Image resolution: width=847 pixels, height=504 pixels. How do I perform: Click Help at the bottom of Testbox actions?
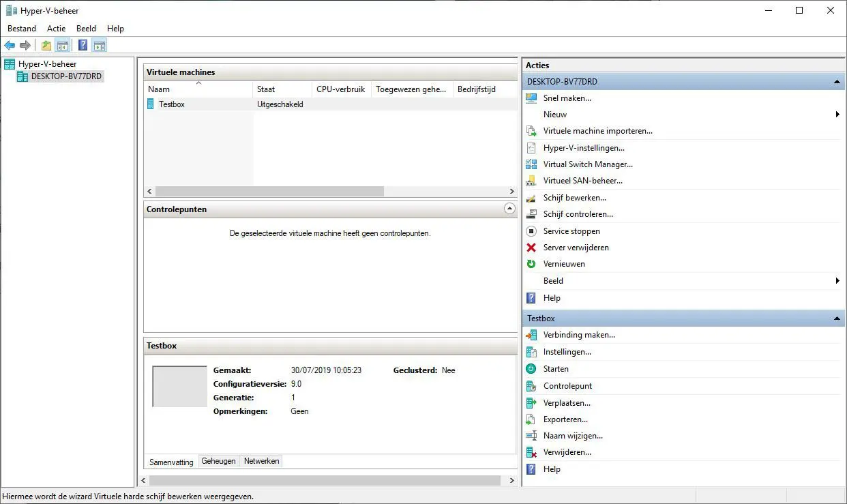click(x=552, y=469)
